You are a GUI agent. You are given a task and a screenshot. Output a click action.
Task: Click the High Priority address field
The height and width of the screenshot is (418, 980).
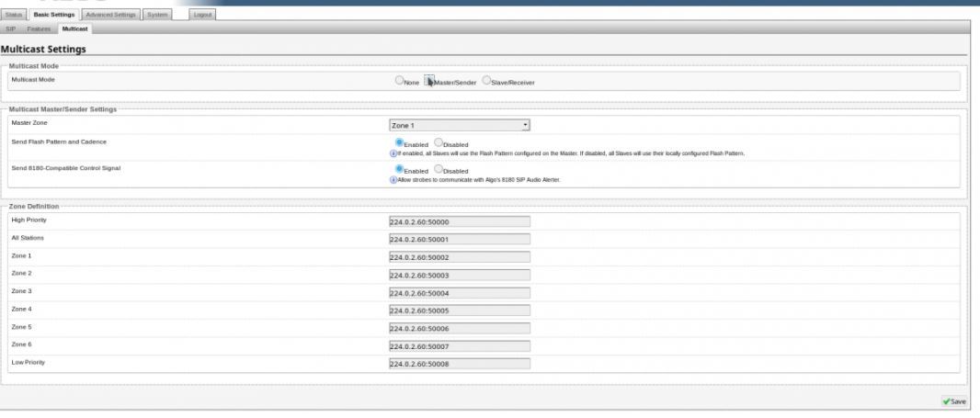tap(461, 221)
